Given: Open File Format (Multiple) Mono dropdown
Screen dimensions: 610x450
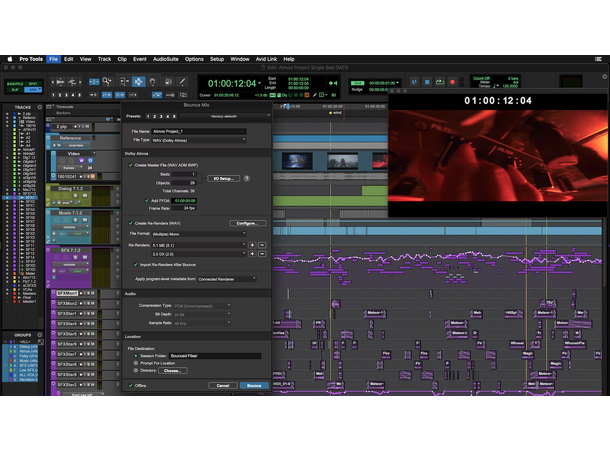Looking at the screenshot, I should point(199,234).
